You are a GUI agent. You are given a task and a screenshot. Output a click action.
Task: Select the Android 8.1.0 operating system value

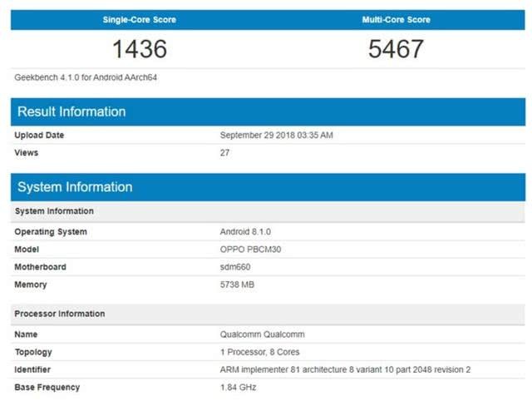tap(245, 232)
